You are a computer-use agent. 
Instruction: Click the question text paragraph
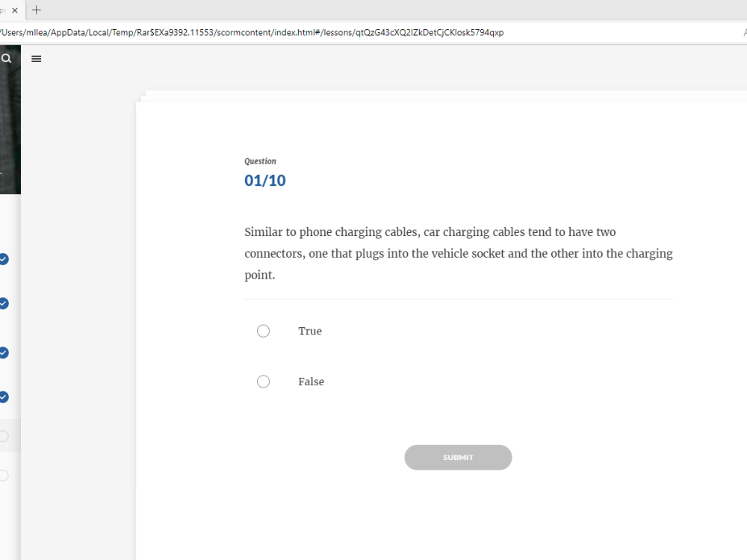point(459,253)
